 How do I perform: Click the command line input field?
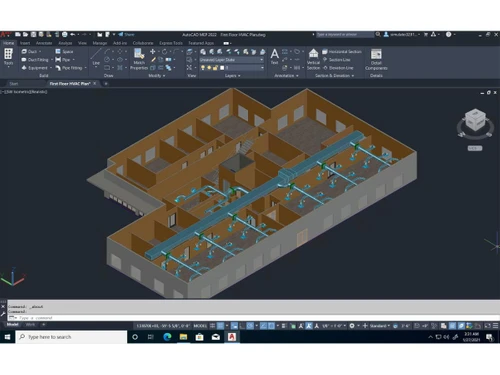(253, 318)
